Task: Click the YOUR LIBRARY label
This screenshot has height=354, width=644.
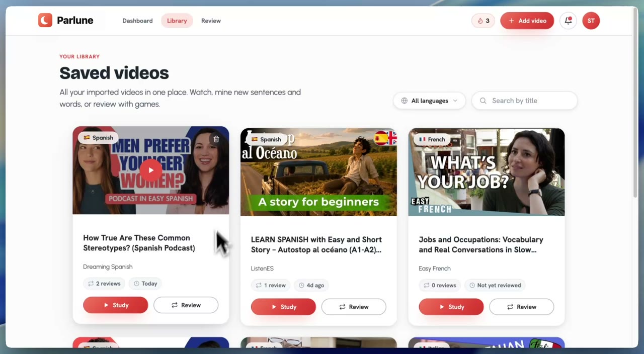Action: click(x=79, y=57)
